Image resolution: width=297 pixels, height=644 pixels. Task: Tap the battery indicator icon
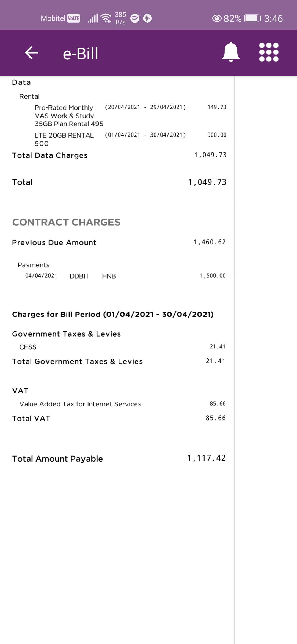253,18
